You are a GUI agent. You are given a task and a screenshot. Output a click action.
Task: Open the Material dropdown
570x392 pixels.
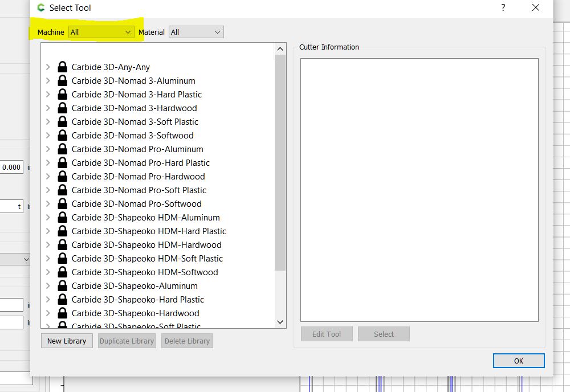(x=196, y=32)
